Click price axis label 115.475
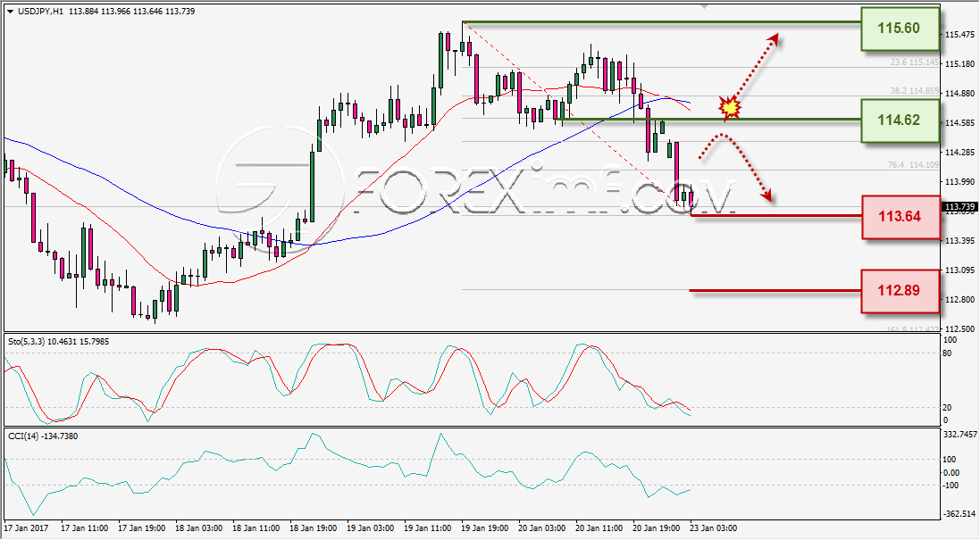 [x=960, y=34]
